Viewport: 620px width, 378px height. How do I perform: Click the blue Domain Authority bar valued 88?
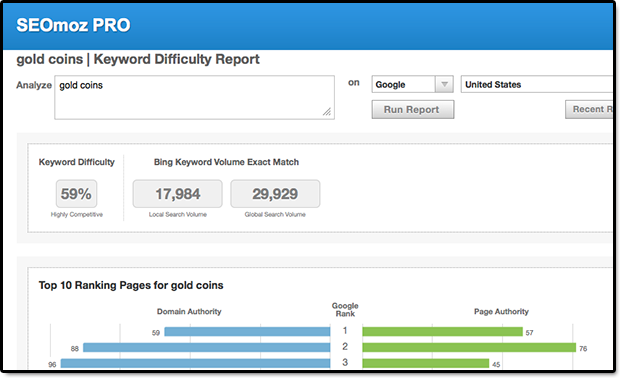[x=206, y=348]
